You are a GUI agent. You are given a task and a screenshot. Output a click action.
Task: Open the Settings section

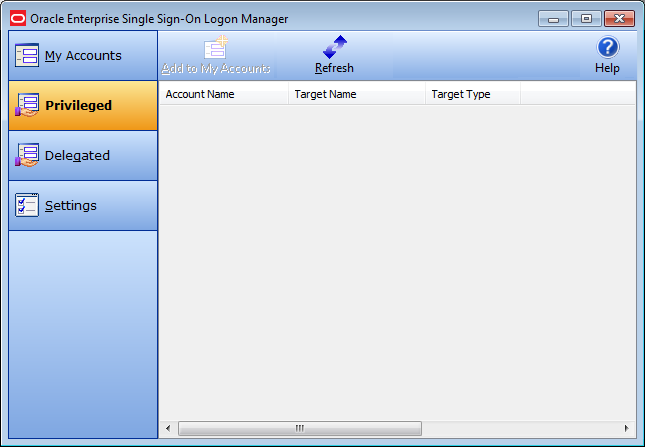tap(83, 206)
